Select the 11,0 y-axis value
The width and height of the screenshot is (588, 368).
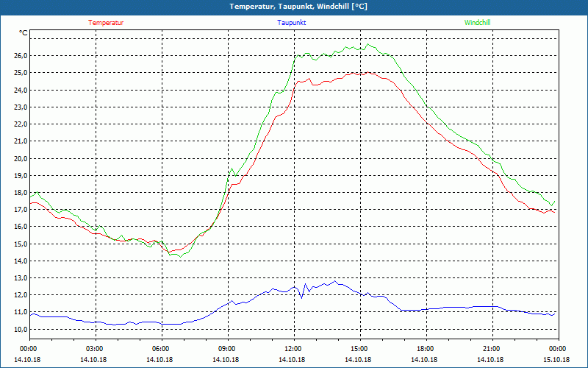tap(21, 312)
